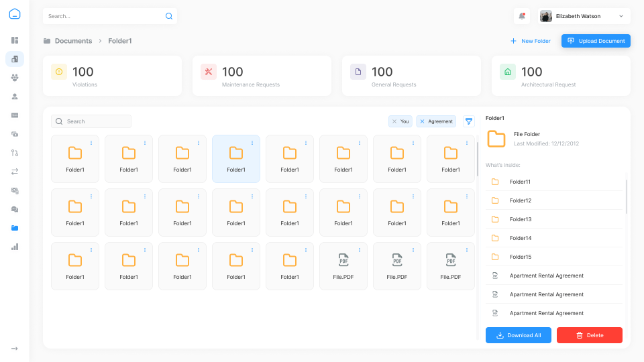
Task: Open three-dot menu on highlighted folder
Action: point(252,142)
